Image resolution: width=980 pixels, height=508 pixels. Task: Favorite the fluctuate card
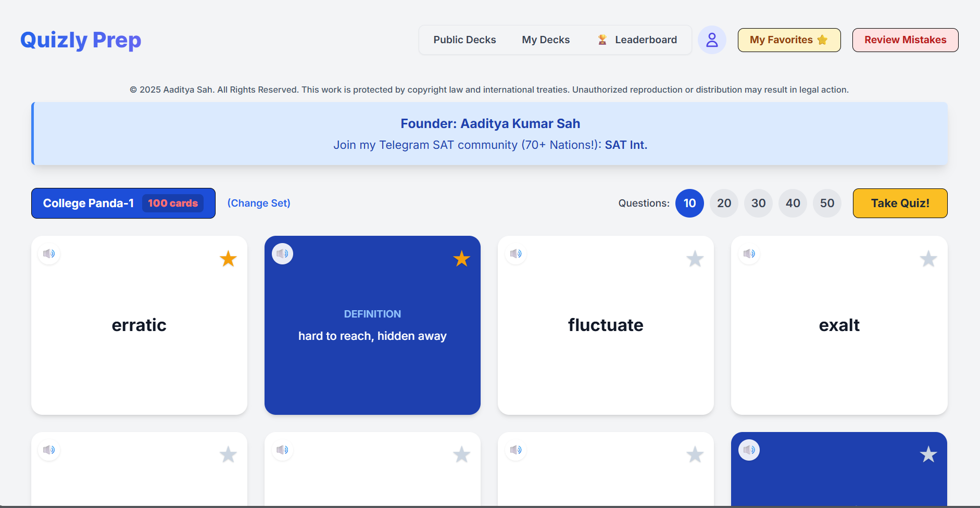(695, 259)
